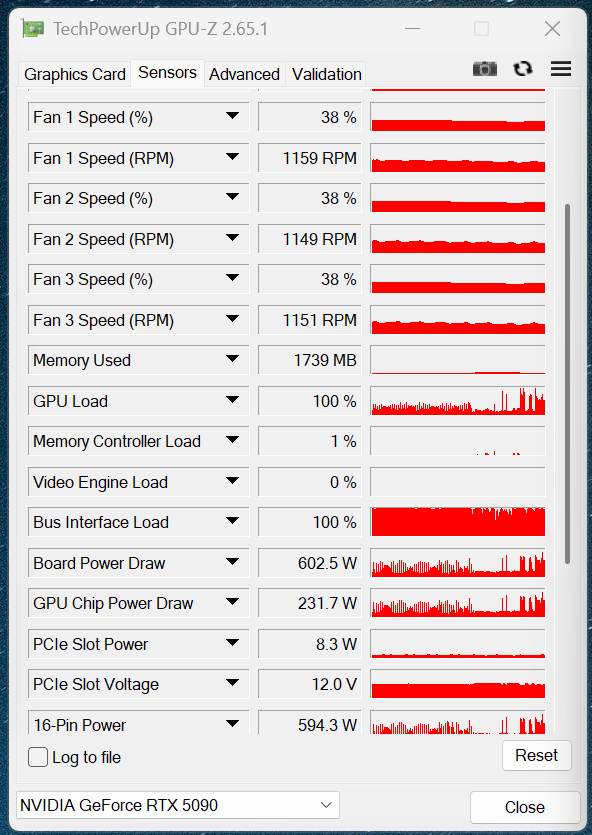Click the vertical scrollbar thumb
Image resolution: width=592 pixels, height=835 pixels.
pyautogui.click(x=568, y=383)
